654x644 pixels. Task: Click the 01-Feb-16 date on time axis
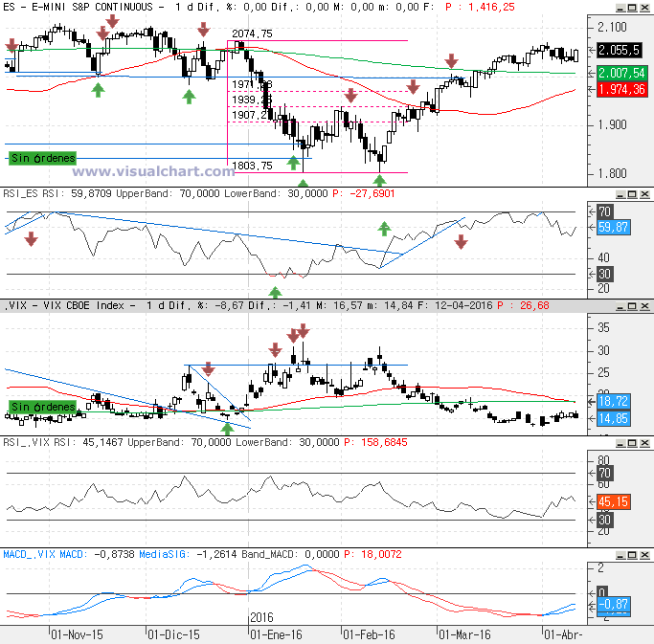(x=369, y=634)
